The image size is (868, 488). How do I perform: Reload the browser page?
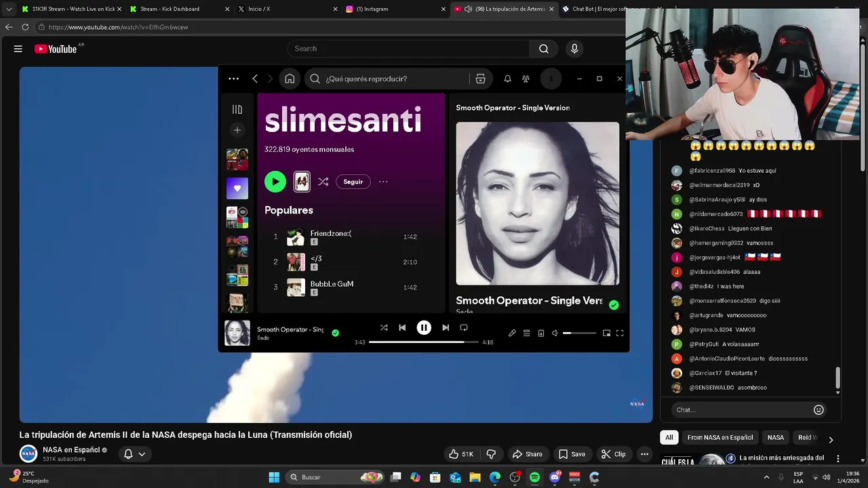25,27
